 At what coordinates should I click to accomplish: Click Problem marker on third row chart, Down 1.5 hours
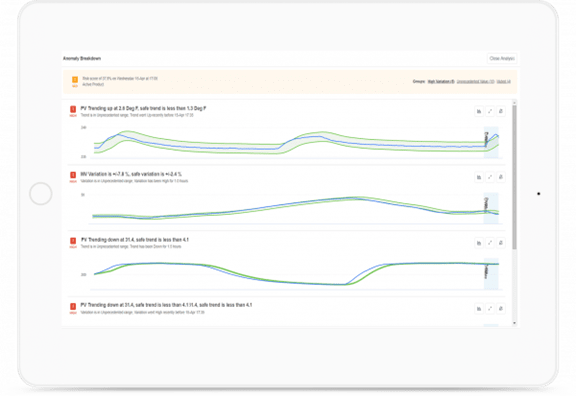click(486, 271)
